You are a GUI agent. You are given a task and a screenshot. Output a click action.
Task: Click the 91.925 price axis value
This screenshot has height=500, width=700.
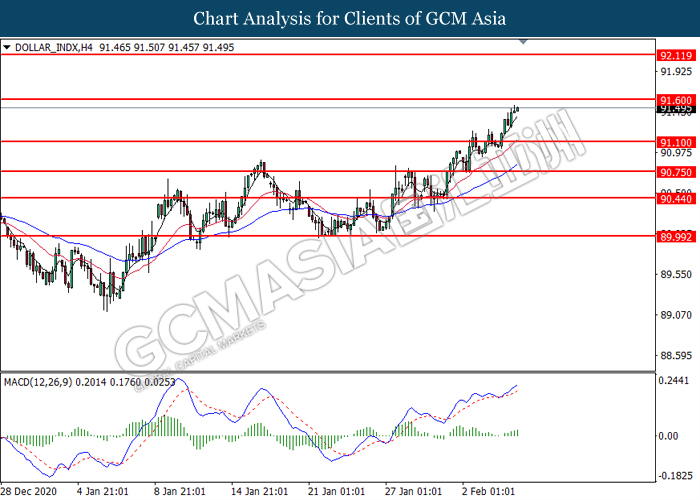tap(676, 71)
